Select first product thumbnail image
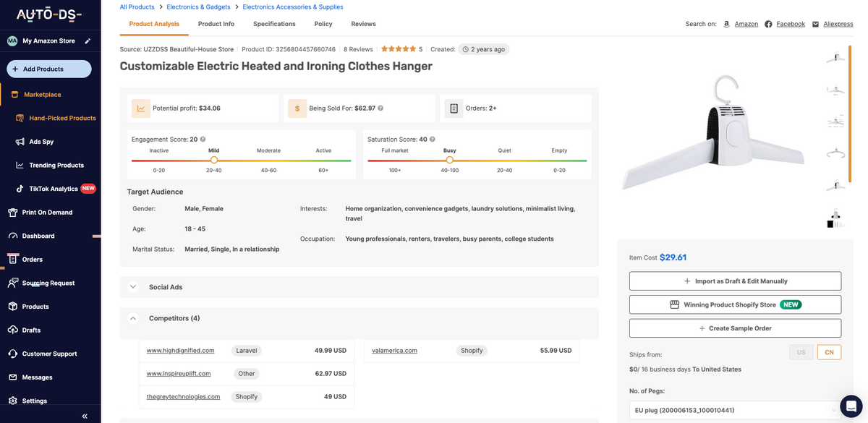The height and width of the screenshot is (423, 868). tap(836, 59)
